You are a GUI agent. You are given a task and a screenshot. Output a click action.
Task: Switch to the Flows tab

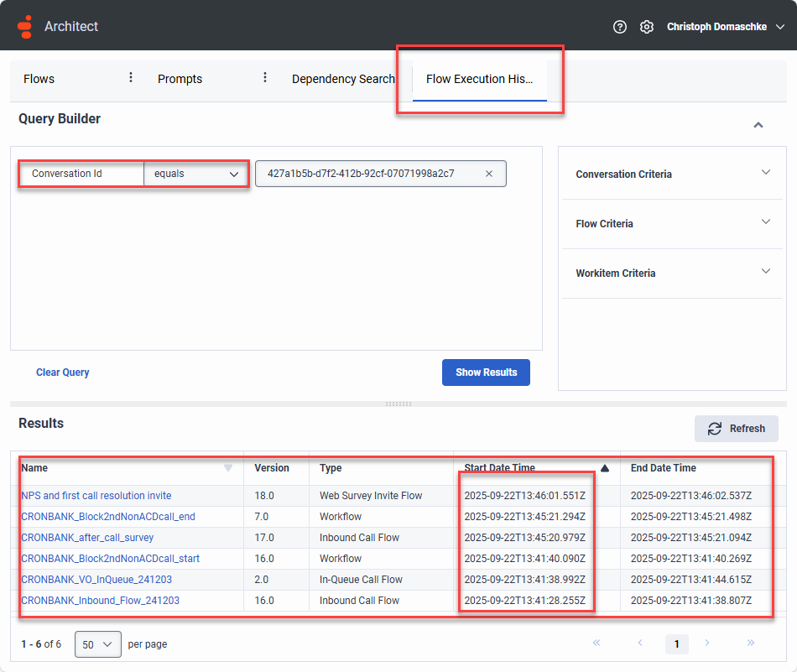pyautogui.click(x=39, y=79)
